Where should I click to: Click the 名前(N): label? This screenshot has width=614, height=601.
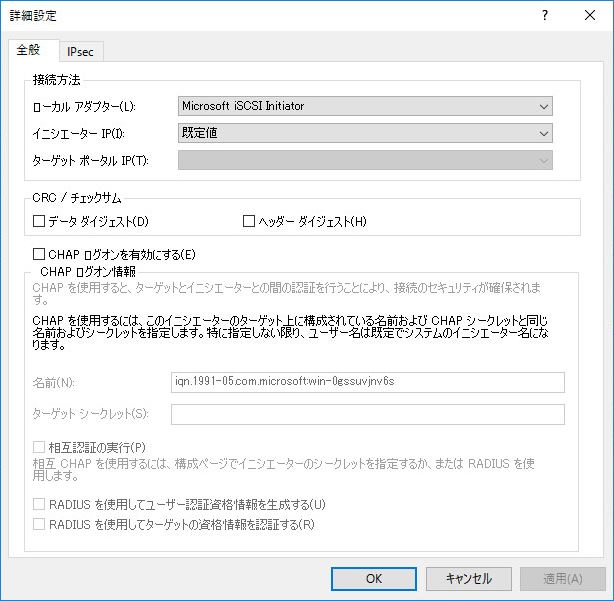coord(54,383)
